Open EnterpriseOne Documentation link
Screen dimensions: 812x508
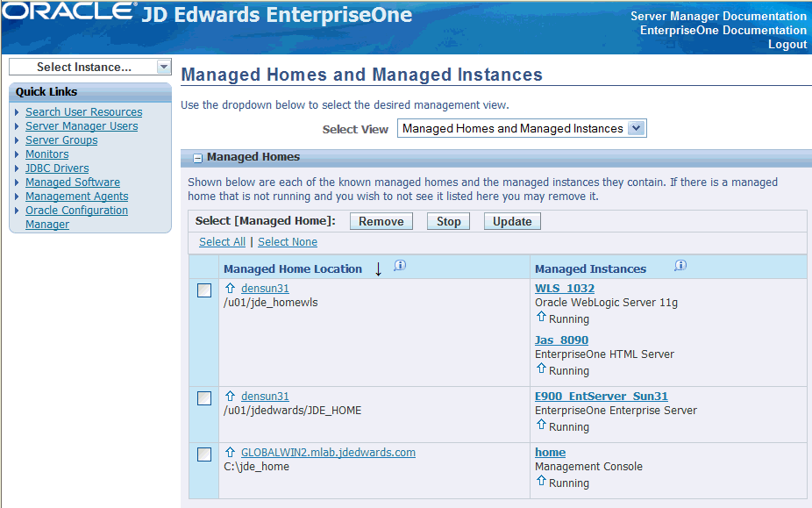(x=723, y=30)
